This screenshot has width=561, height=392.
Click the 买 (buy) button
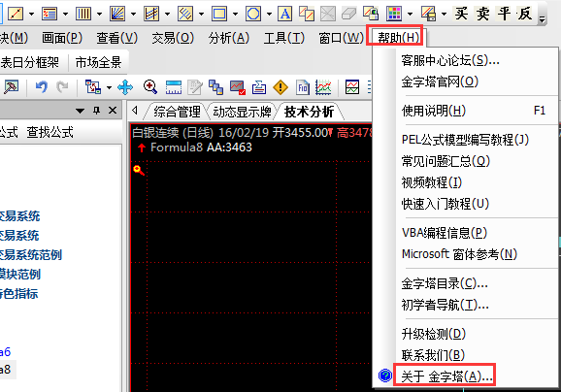click(461, 14)
